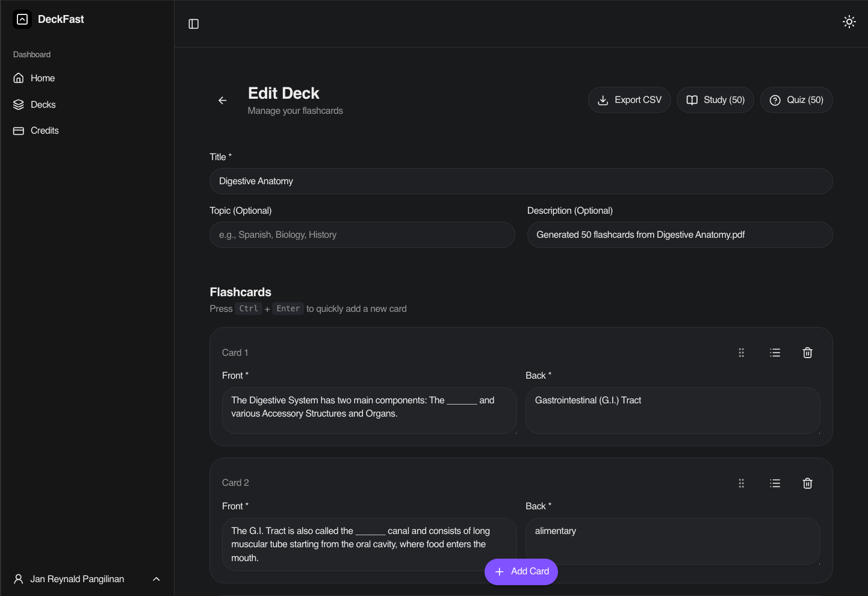Open Home in the sidebar
The height and width of the screenshot is (596, 868).
pos(42,78)
